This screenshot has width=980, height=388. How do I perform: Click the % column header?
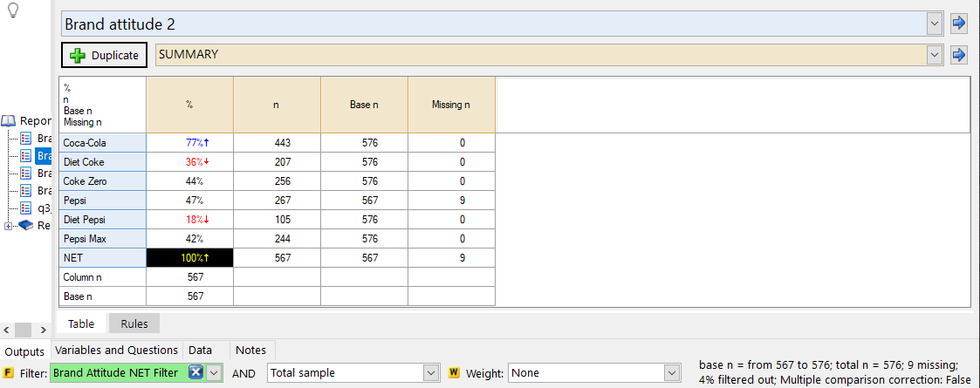click(189, 105)
